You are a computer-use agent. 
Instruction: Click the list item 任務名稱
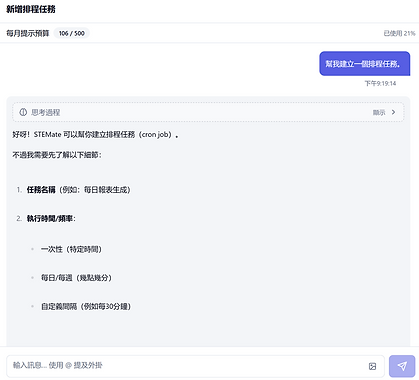[x=78, y=190]
